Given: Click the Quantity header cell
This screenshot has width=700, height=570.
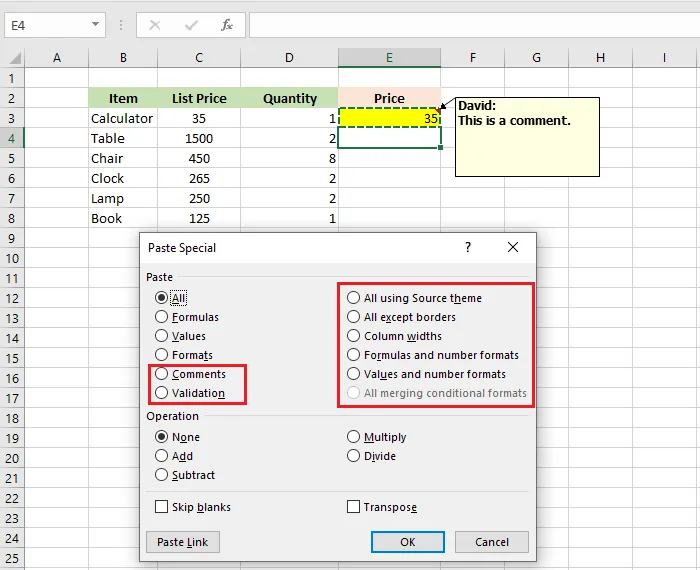Looking at the screenshot, I should tap(289, 98).
